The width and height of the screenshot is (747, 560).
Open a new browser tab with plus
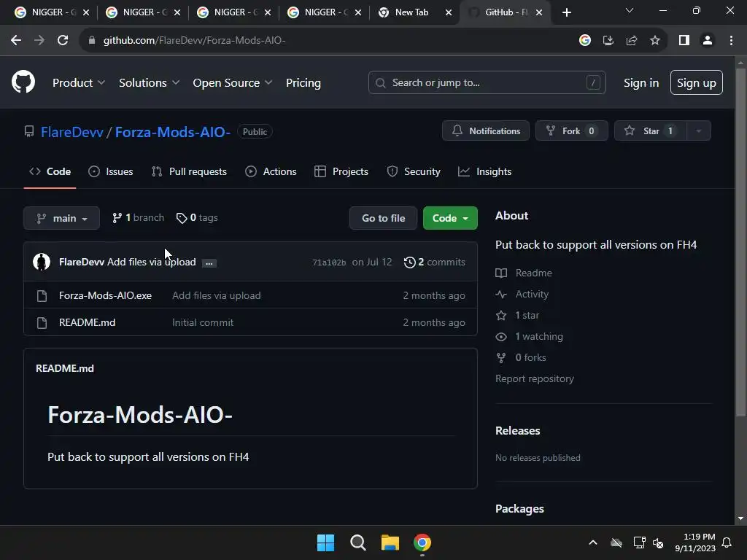[x=566, y=12]
